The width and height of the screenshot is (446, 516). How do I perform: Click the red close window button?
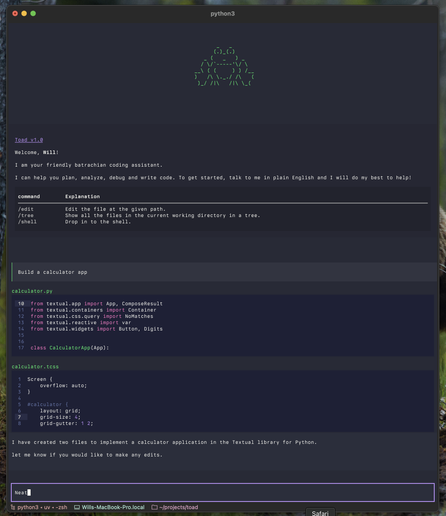pyautogui.click(x=15, y=13)
